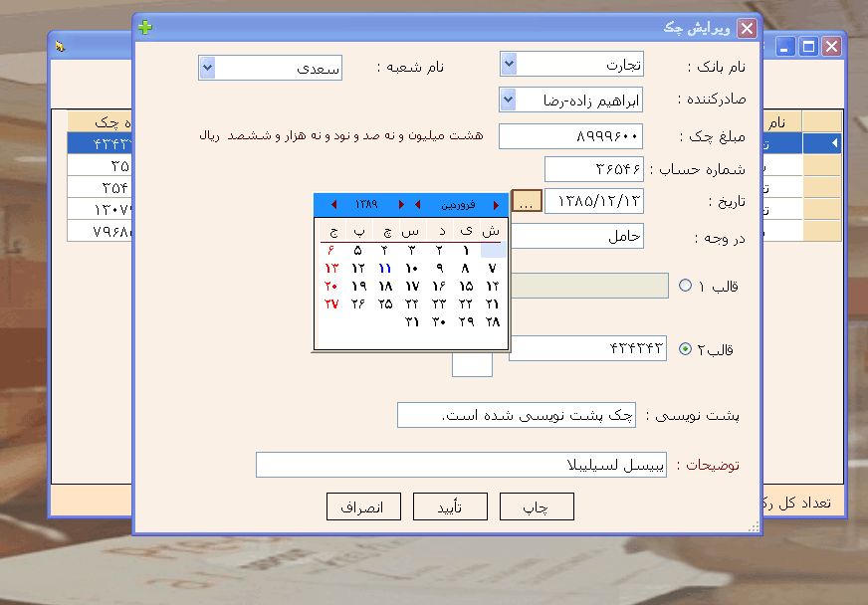The width and height of the screenshot is (868, 605).
Task: Click the row selector arrow in background table
Action: 833,144
